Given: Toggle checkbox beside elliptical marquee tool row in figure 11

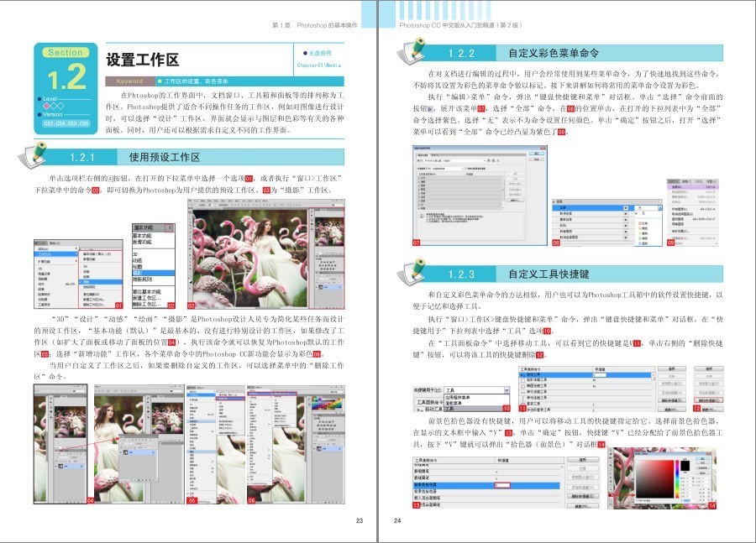Looking at the screenshot, I should click(x=523, y=386).
